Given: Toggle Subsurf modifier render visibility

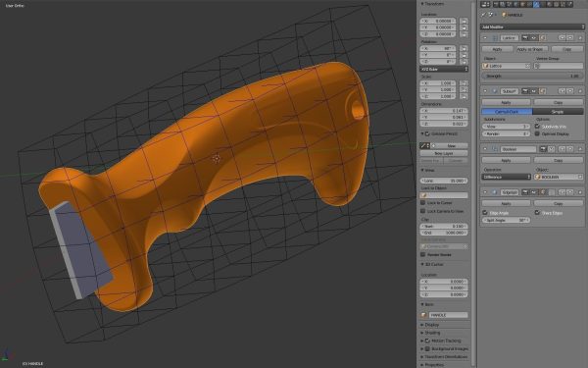Looking at the screenshot, I should click(525, 91).
